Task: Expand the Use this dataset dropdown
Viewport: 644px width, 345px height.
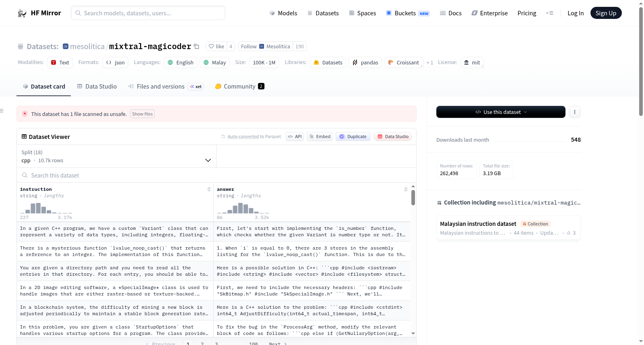Action: click(x=501, y=112)
